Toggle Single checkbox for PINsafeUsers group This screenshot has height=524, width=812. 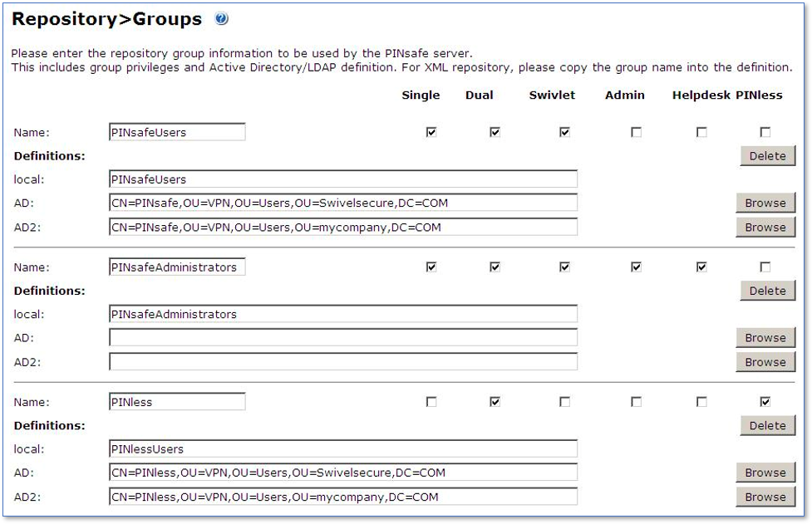coord(431,132)
